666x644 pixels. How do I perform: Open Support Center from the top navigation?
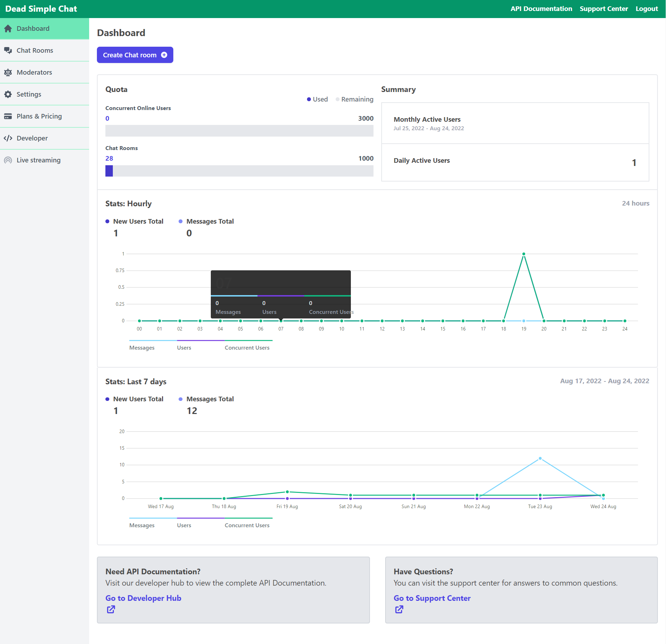click(x=603, y=9)
